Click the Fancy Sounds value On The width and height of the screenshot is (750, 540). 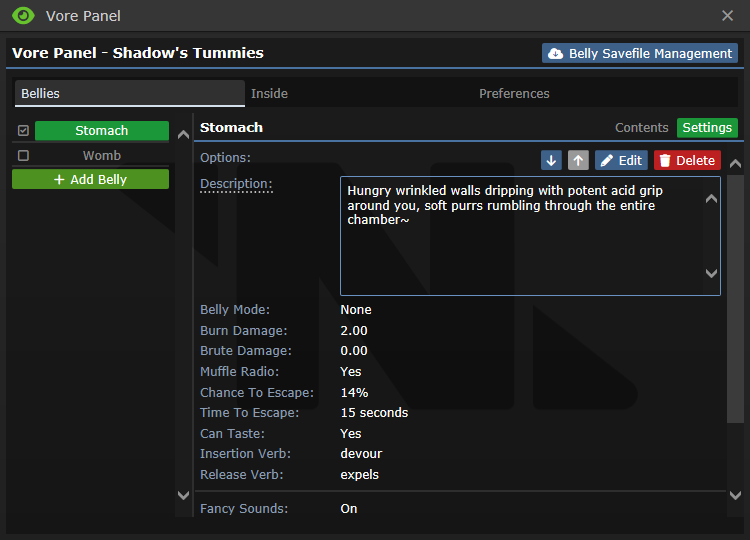[349, 508]
